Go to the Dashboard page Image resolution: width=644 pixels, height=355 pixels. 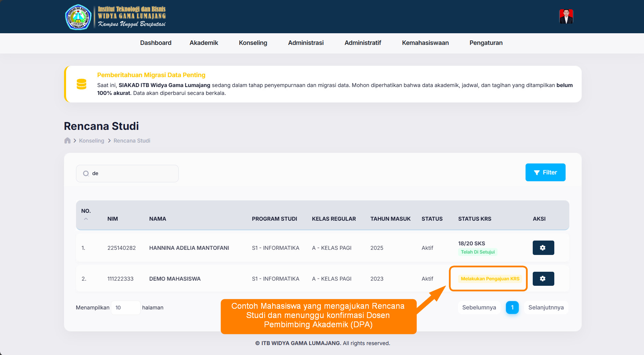coord(156,43)
